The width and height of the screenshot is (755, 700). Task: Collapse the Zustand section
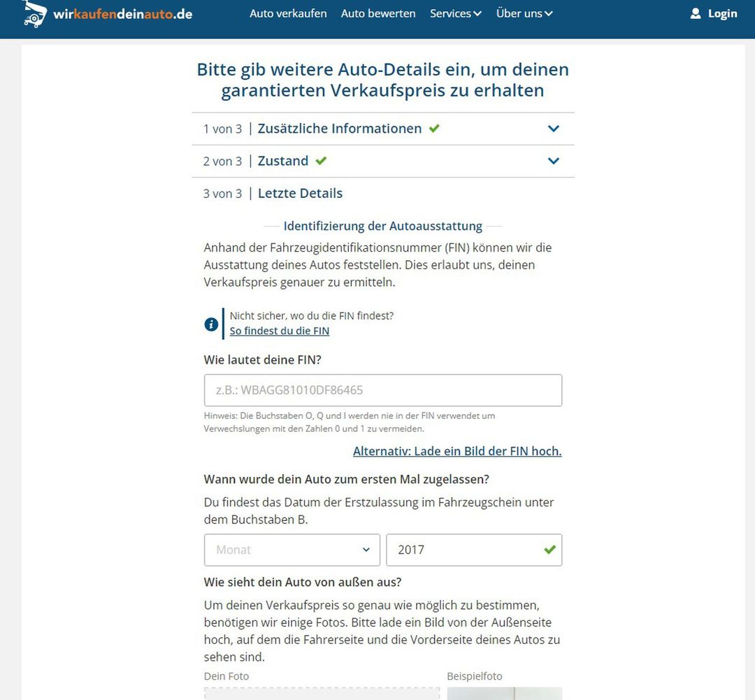pos(554,161)
